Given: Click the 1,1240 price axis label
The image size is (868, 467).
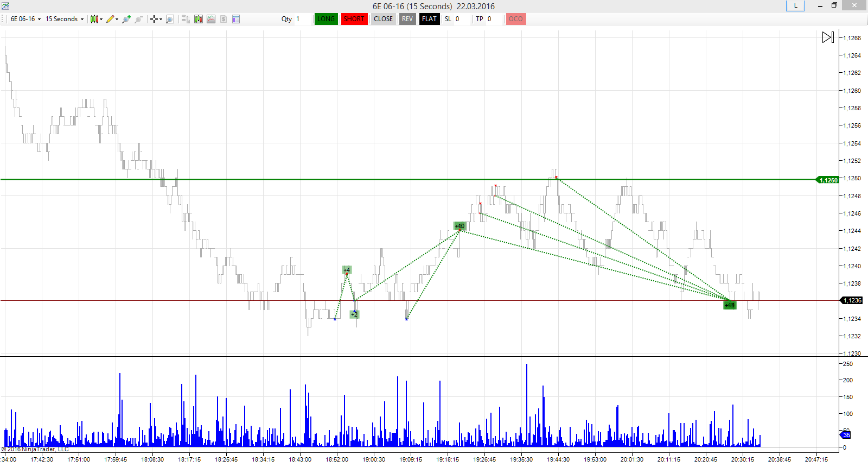Looking at the screenshot, I should coord(852,266).
